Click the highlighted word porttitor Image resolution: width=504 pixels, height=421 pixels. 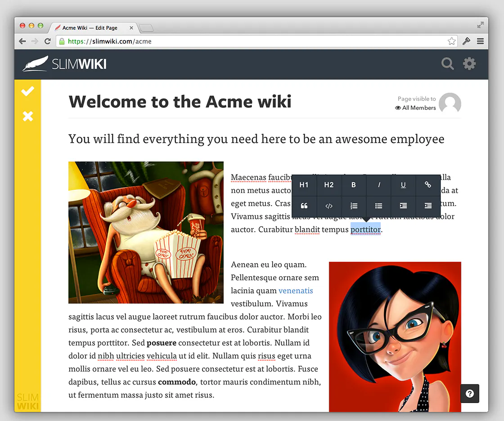365,229
